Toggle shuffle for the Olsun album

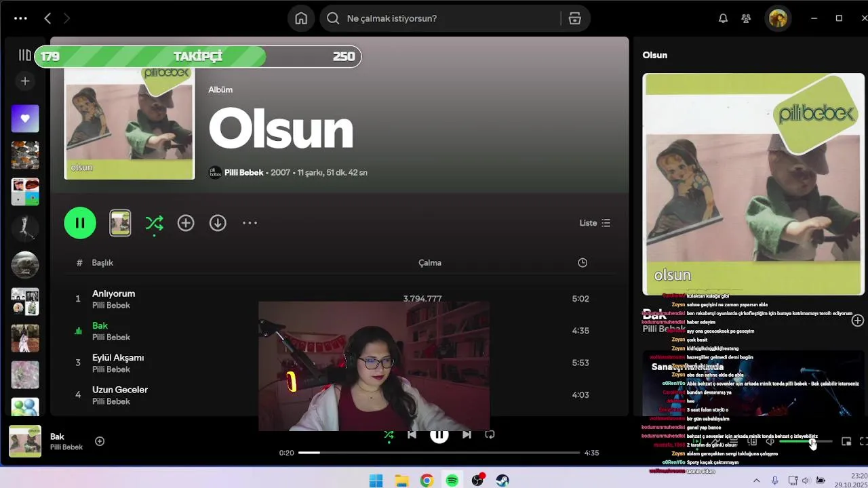click(154, 223)
